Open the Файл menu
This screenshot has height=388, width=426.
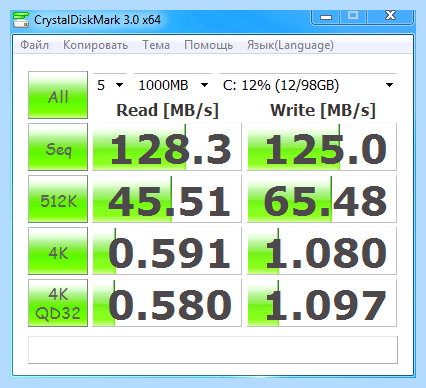click(x=34, y=45)
